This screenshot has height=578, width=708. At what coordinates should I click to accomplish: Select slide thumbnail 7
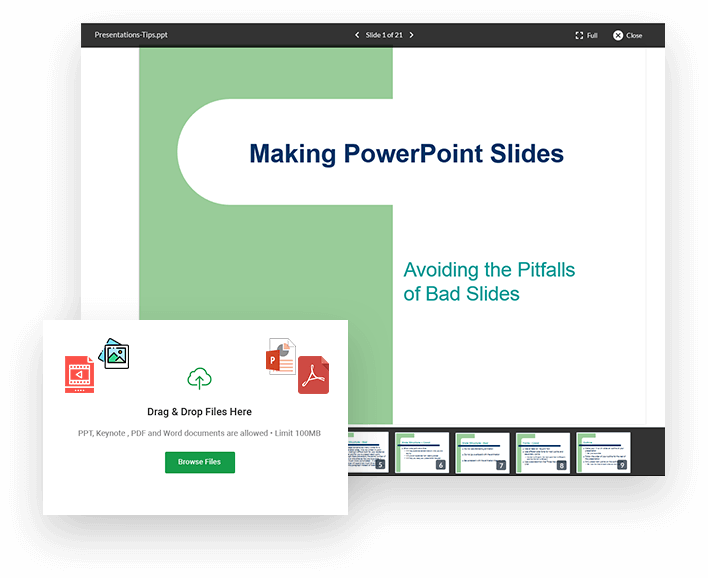[x=482, y=452]
